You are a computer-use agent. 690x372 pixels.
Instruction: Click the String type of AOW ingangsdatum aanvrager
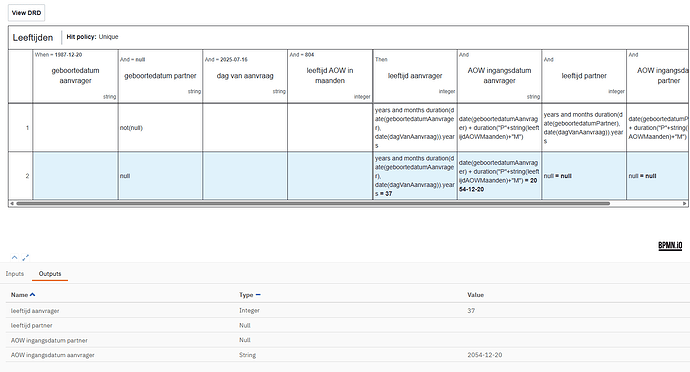[x=247, y=355]
